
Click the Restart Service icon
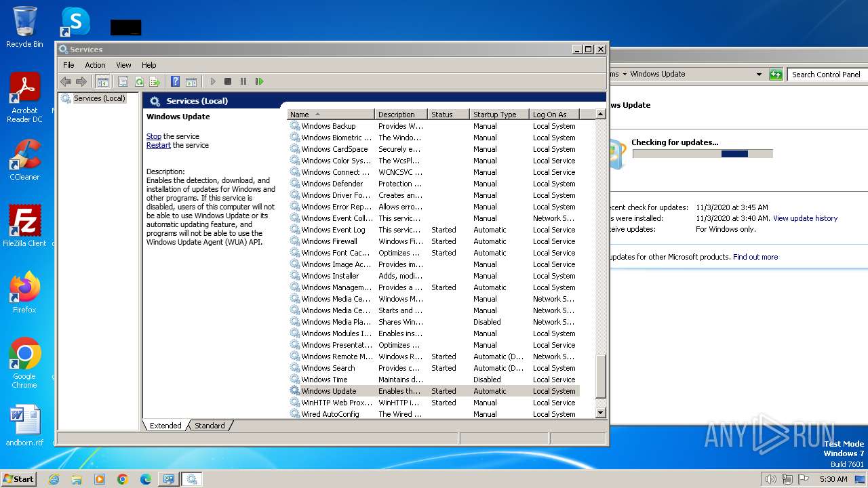[259, 81]
